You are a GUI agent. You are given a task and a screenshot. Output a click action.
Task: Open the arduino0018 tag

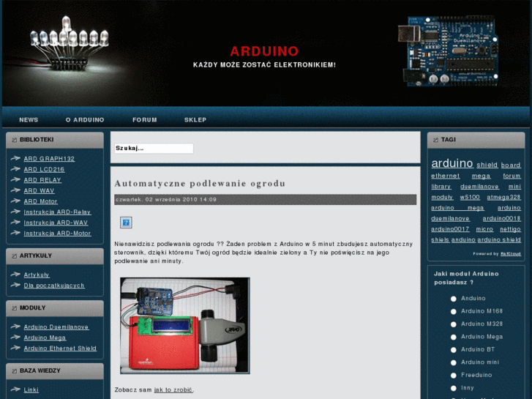[501, 218]
